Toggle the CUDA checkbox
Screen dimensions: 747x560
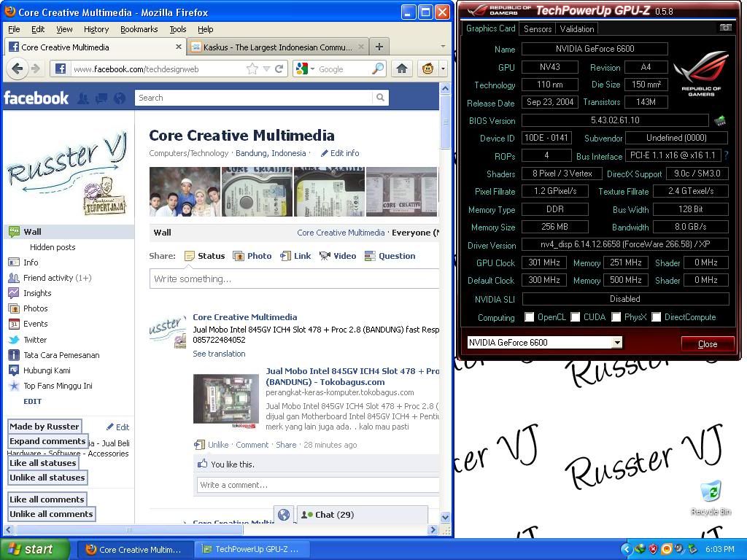pos(576,317)
